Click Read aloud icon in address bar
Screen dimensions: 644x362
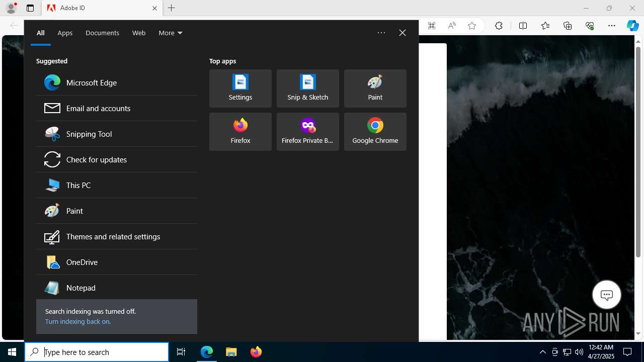pyautogui.click(x=452, y=26)
